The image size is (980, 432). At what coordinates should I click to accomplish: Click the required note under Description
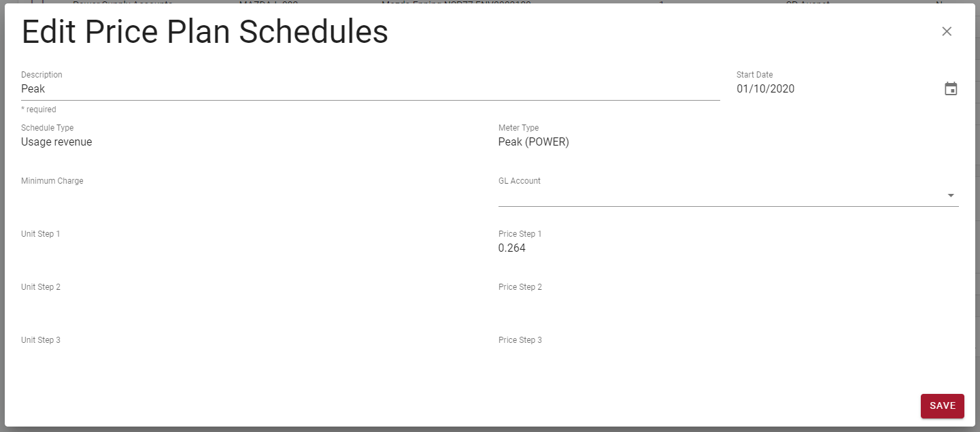(39, 109)
